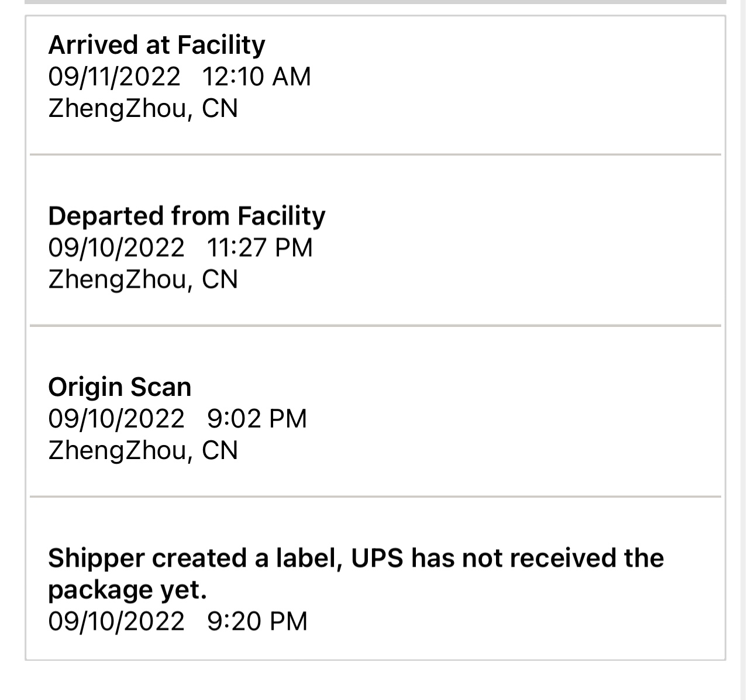Select the date next to 9:20 PM

(x=116, y=621)
